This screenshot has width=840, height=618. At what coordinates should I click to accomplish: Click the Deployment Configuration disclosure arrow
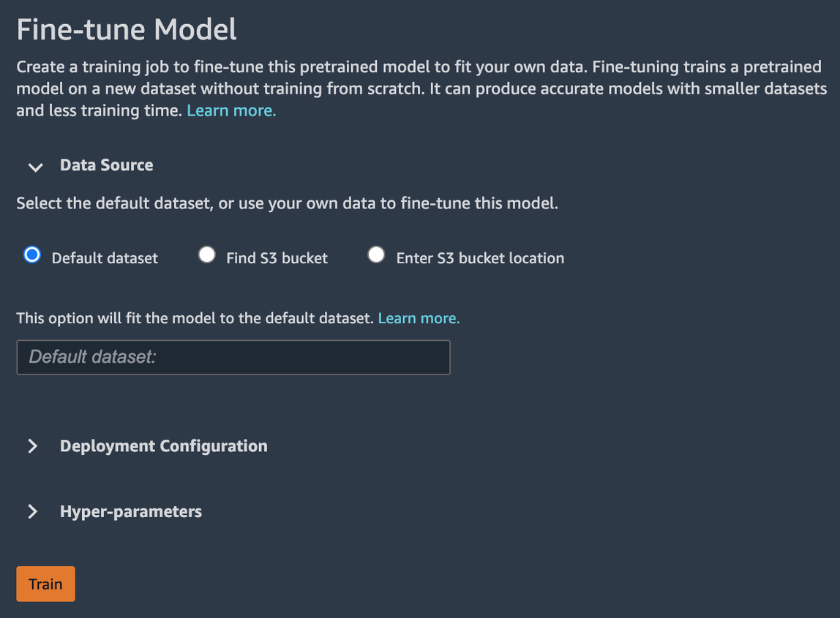[x=32, y=445]
